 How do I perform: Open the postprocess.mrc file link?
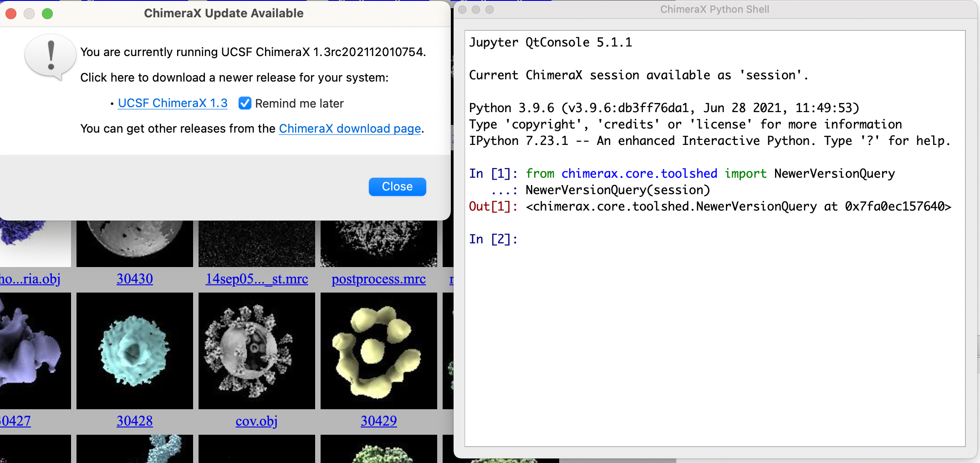378,279
